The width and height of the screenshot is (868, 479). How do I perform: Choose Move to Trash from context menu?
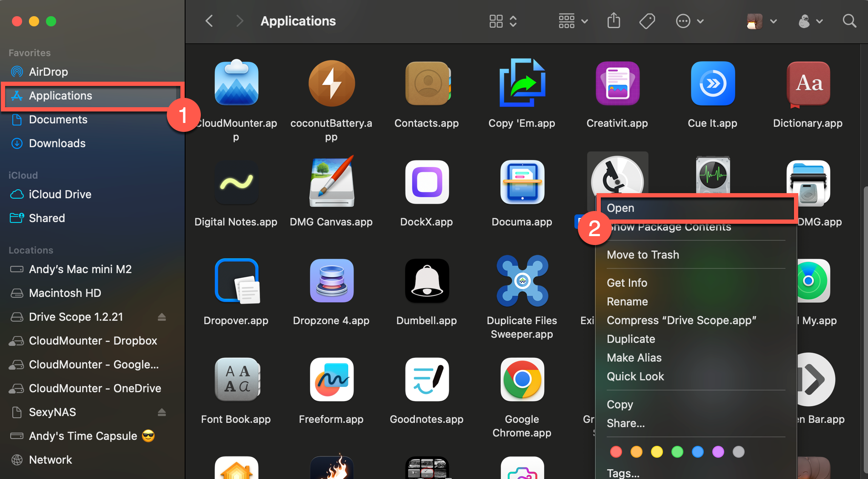tap(642, 254)
